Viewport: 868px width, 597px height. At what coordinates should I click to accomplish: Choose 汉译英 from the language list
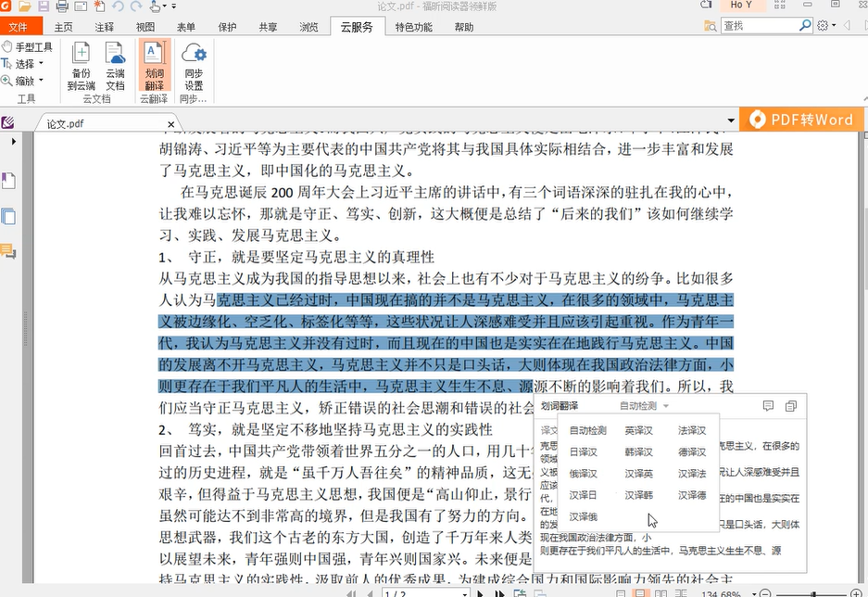(x=638, y=474)
